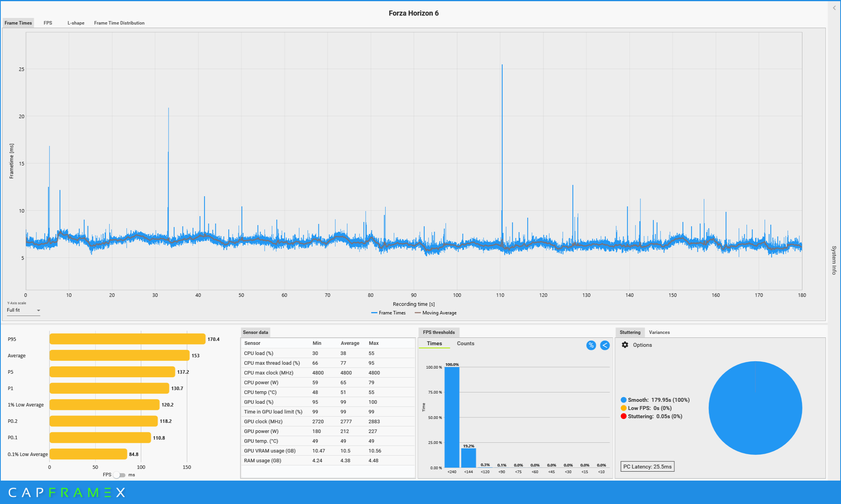The image size is (841, 504).
Task: Click the Average bar showing 153
Action: [119, 355]
